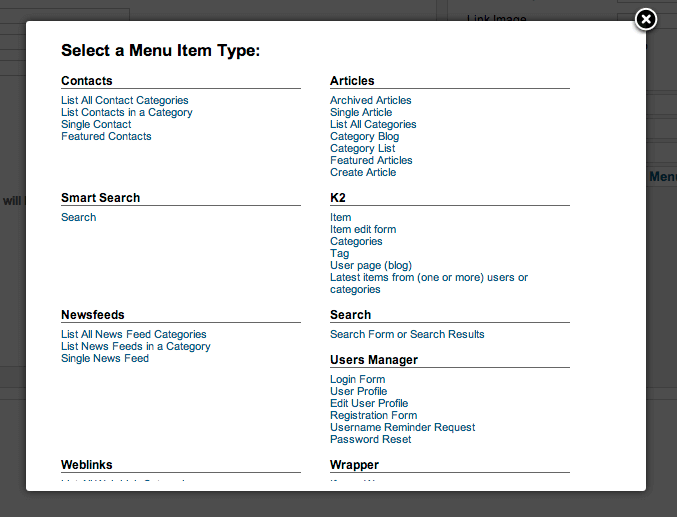This screenshot has width=677, height=517.
Task: Click the Users Manager heading
Action: pos(374,360)
